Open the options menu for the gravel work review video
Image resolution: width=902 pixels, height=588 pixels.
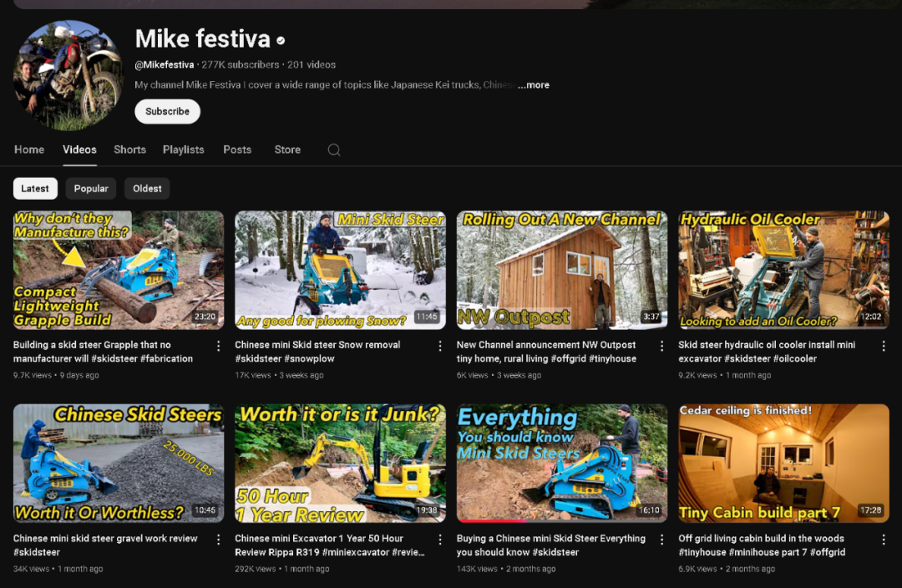pos(218,540)
